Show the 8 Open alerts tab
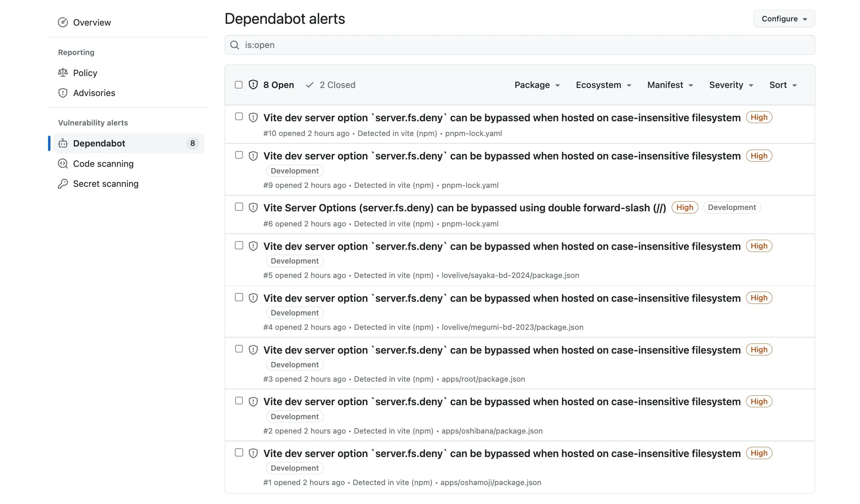The width and height of the screenshot is (860, 504). pyautogui.click(x=272, y=85)
